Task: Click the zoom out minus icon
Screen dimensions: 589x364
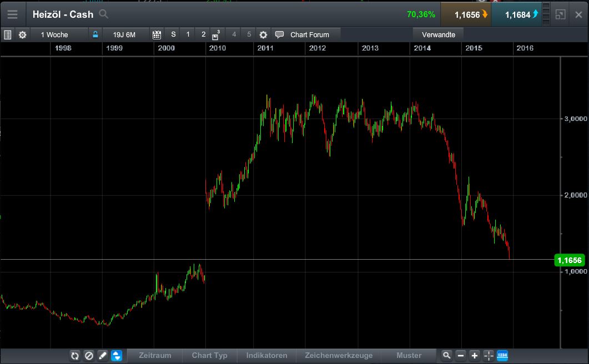Action: pos(461,356)
